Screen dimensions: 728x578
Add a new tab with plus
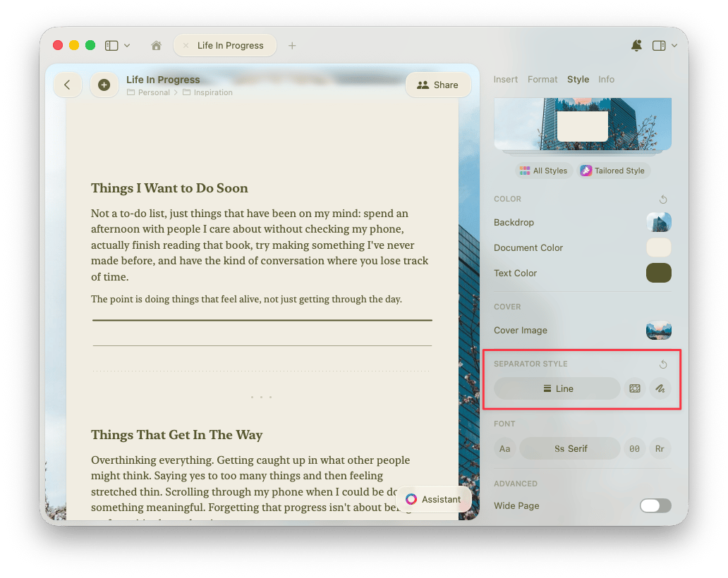(292, 45)
